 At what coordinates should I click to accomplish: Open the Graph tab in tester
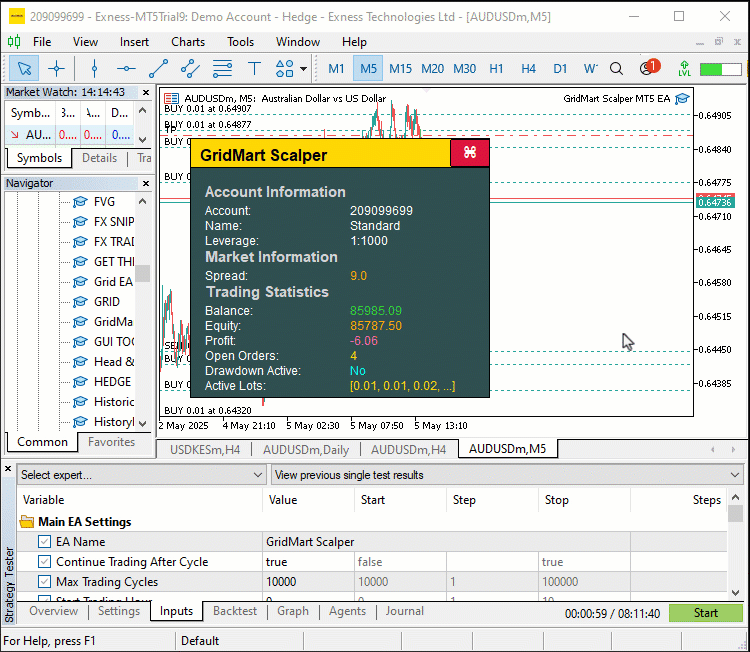click(293, 611)
